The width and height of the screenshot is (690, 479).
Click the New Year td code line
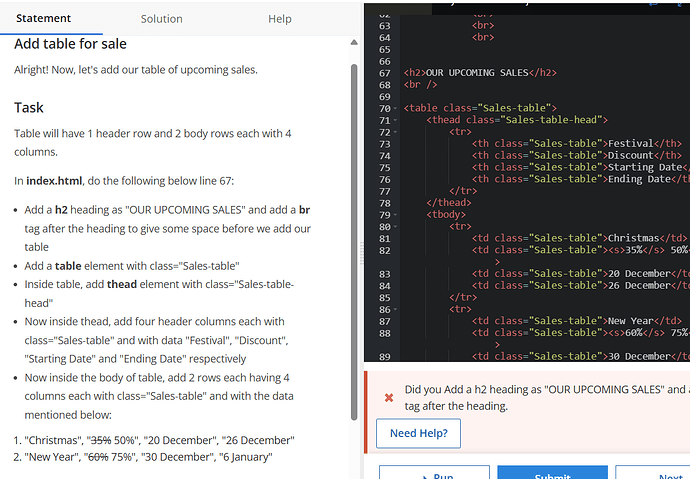[576, 321]
